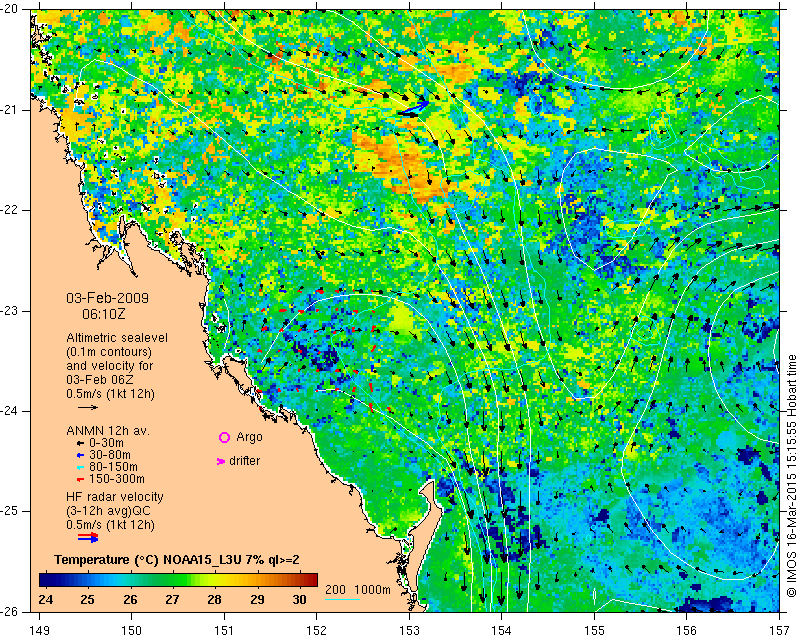The image size is (800, 640).
Task: Click the magenta drifter arrow legend symbol
Action: 221,461
